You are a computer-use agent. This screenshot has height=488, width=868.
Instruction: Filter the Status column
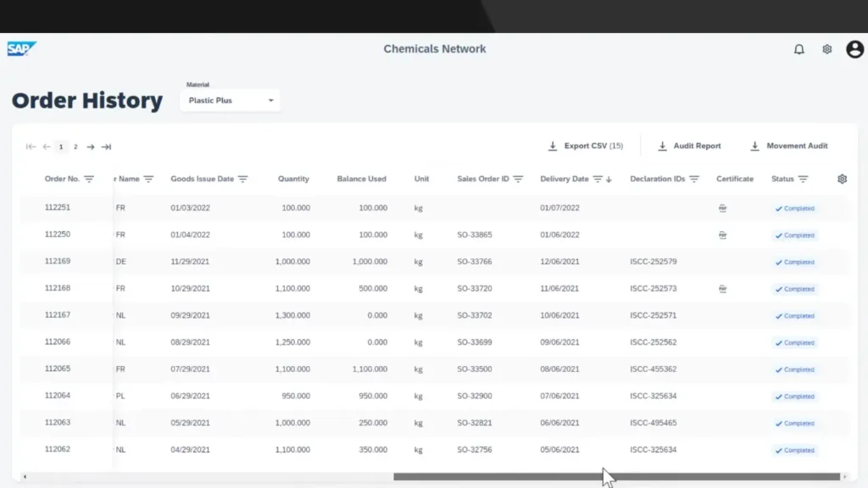coord(803,179)
